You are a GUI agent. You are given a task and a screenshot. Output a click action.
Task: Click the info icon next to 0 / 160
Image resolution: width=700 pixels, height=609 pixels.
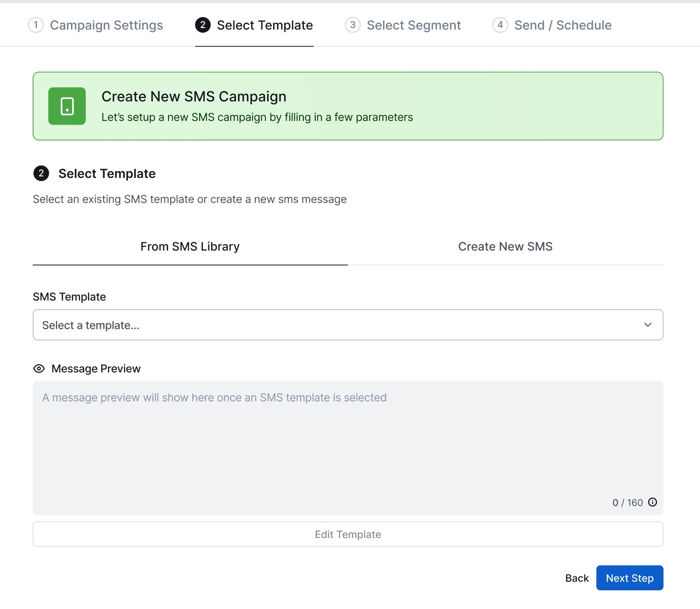[x=653, y=502]
